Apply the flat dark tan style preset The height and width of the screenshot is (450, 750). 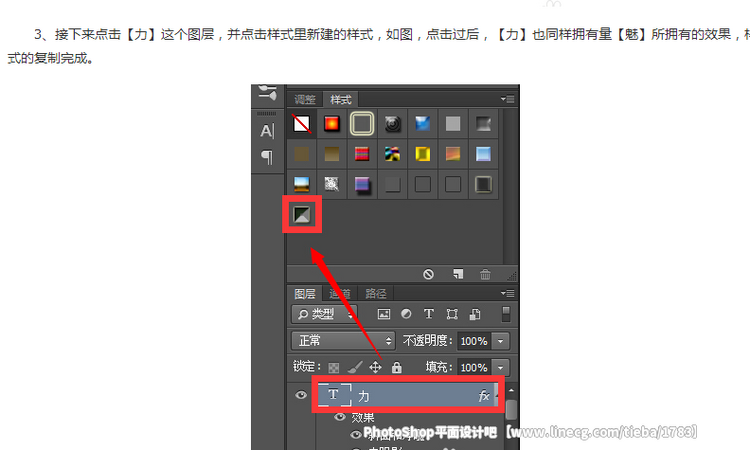tap(301, 154)
